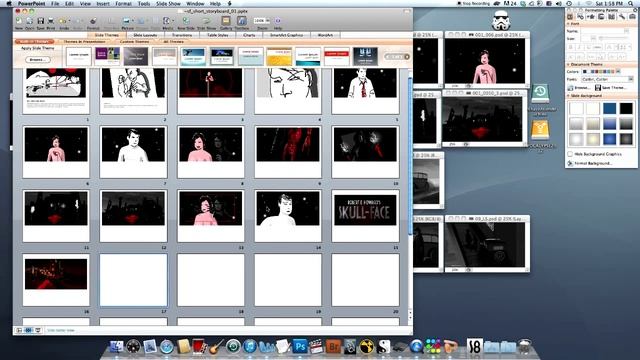Switch to Slide Sorter view button
The width and height of the screenshot is (640, 360).
coord(28,330)
